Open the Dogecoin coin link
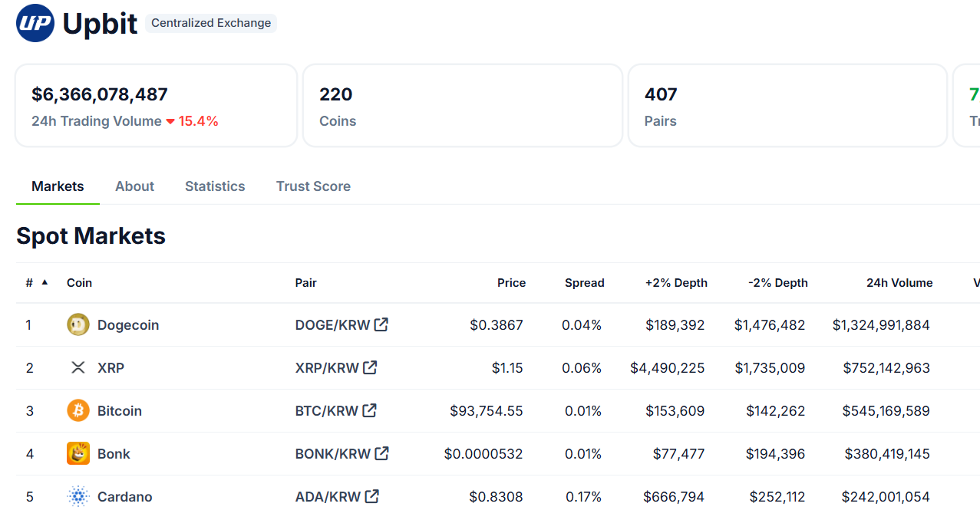The height and width of the screenshot is (510, 980). [128, 325]
